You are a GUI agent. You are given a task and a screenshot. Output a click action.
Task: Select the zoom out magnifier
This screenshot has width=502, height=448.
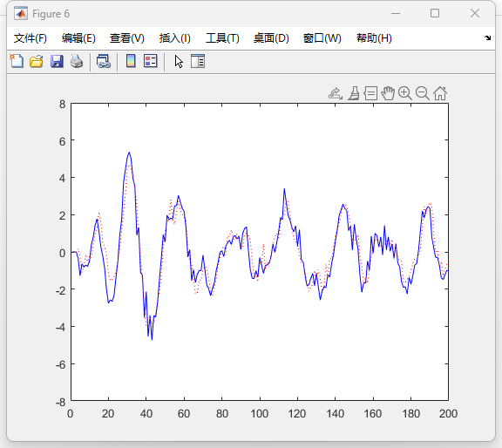[423, 93]
